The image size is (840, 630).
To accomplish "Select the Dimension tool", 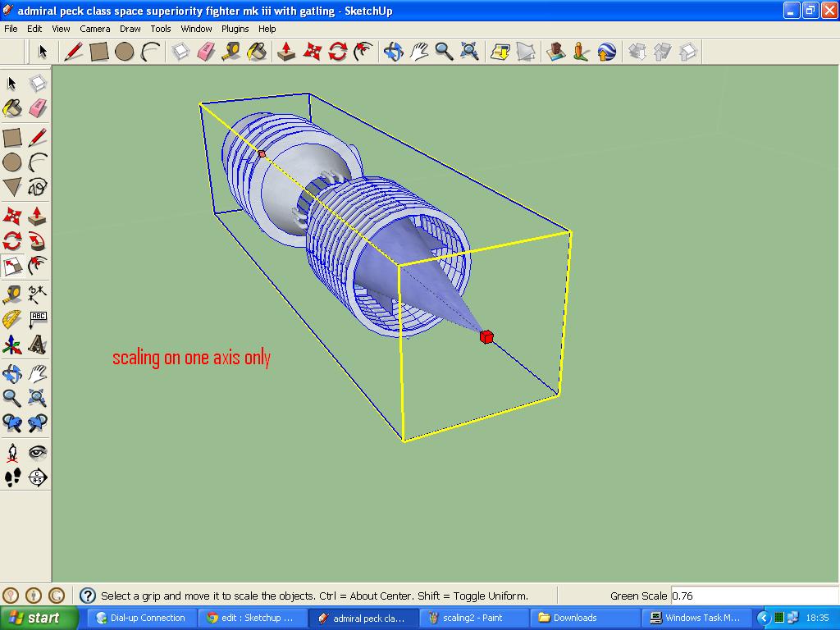I will tap(38, 294).
